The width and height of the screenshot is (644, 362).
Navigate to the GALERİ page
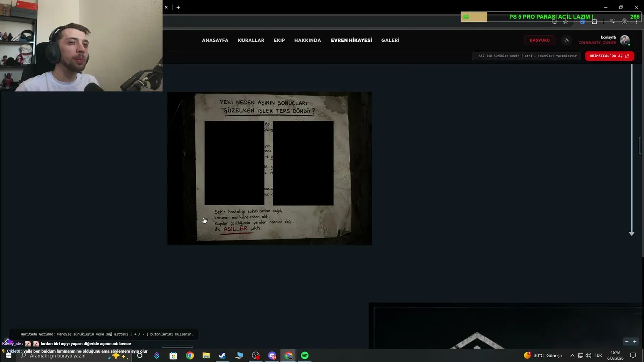(390, 40)
